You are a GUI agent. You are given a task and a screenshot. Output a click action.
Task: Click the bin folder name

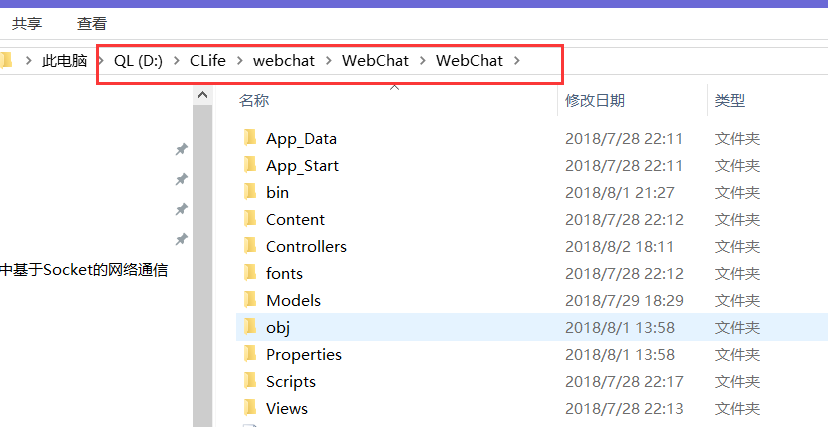(277, 193)
